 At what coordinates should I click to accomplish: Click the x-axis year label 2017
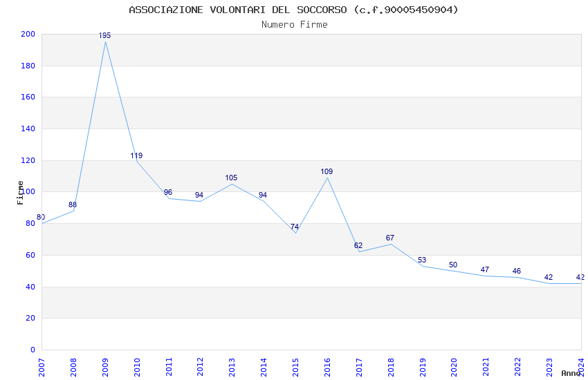[359, 368]
